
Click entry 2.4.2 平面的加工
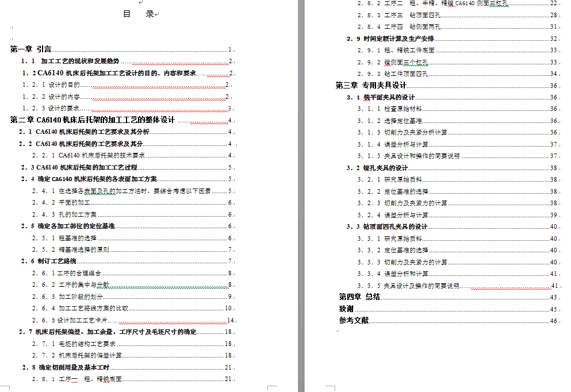(133, 203)
